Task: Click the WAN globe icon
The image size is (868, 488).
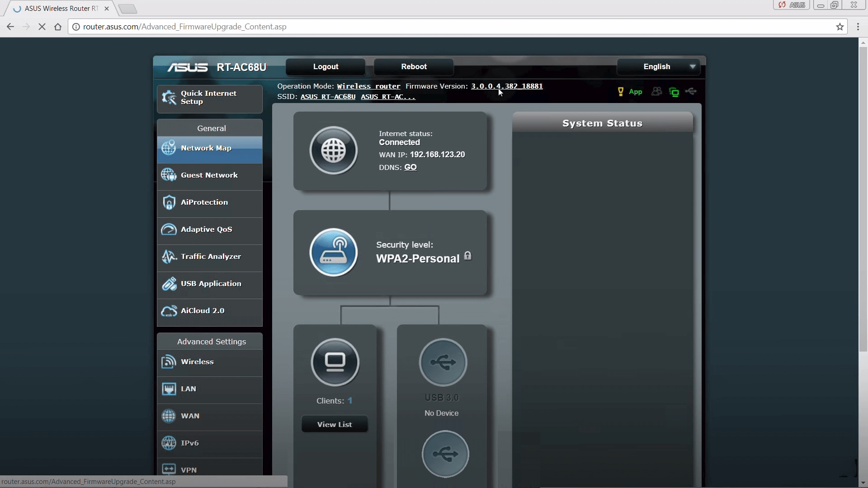Action: (169, 416)
